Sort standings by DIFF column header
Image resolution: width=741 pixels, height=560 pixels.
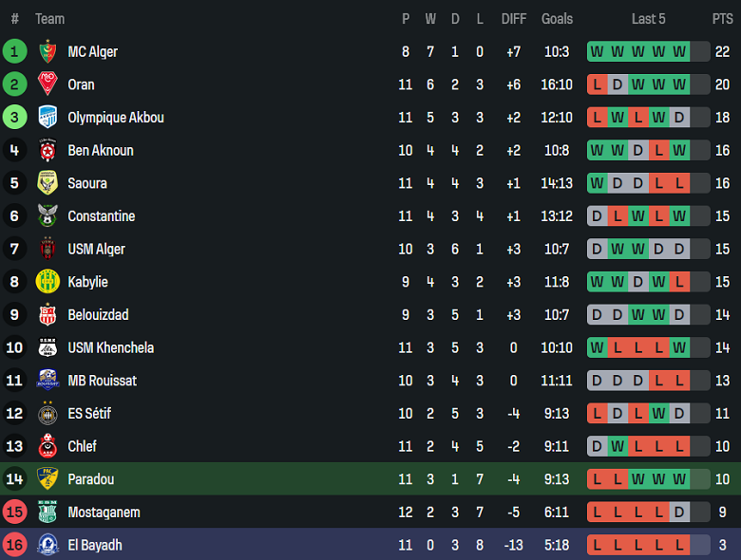[514, 18]
